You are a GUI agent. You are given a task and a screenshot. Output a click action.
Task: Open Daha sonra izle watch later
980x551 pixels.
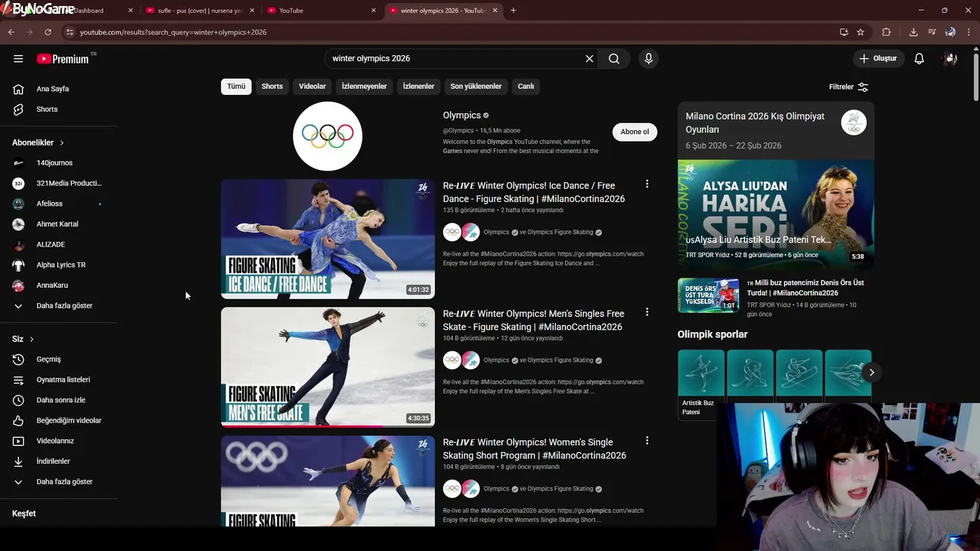[60, 400]
